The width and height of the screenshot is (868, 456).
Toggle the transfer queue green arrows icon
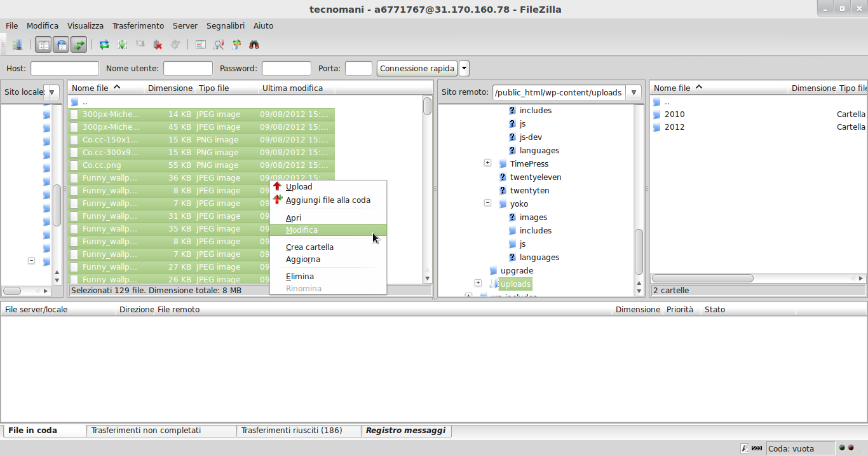(x=79, y=45)
